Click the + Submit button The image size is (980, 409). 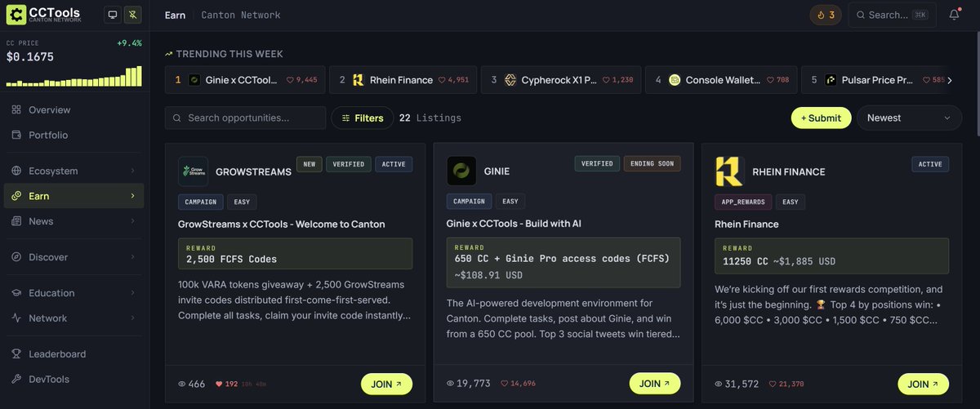pyautogui.click(x=821, y=118)
